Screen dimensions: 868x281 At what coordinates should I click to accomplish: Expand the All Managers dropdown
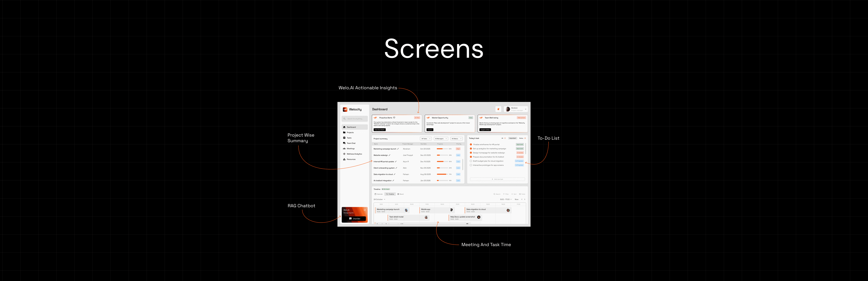pyautogui.click(x=441, y=139)
